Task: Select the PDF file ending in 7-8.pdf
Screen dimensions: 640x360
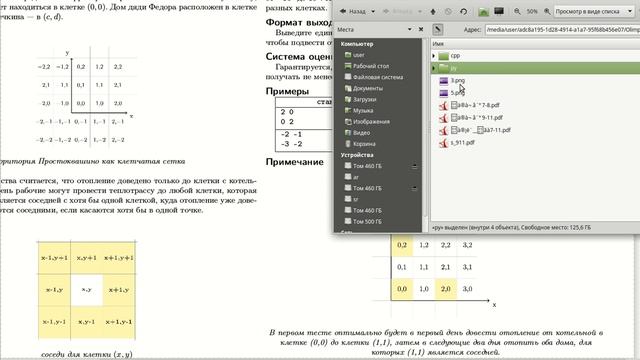Action: (x=475, y=105)
